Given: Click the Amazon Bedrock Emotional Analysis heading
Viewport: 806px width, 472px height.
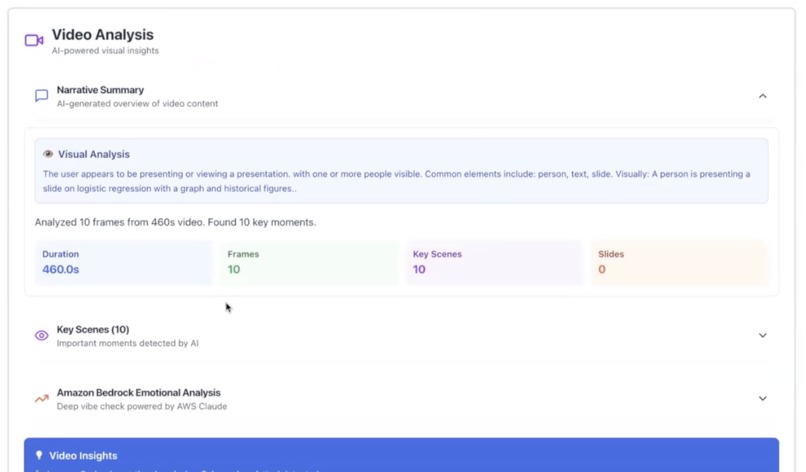Looking at the screenshot, I should [x=139, y=393].
